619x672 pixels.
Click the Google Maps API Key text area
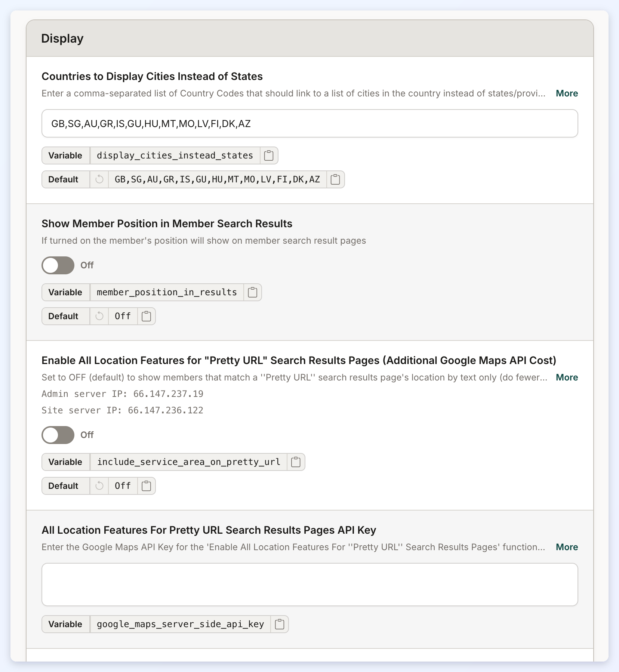(309, 585)
